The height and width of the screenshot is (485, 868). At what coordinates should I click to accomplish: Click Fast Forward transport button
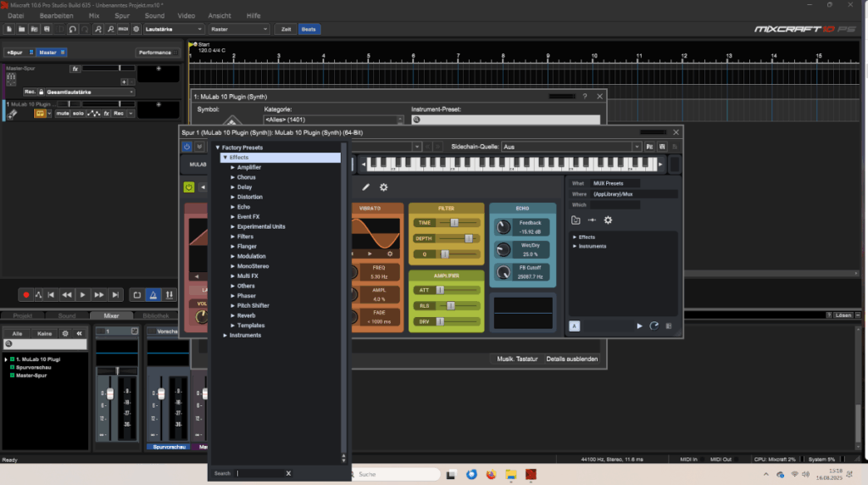click(98, 295)
